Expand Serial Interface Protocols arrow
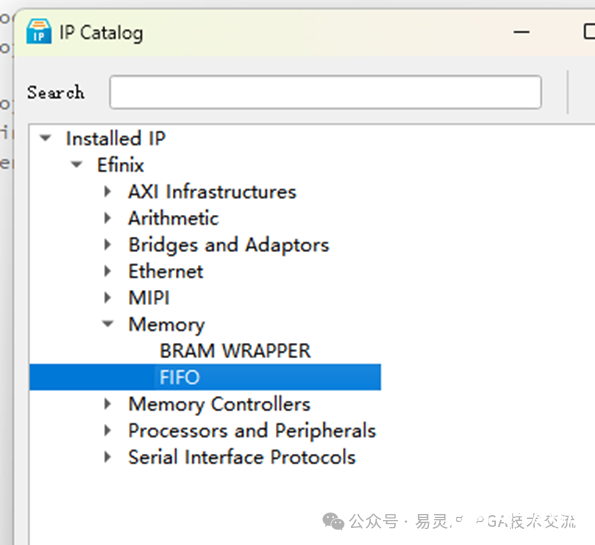595x545 pixels. (108, 457)
